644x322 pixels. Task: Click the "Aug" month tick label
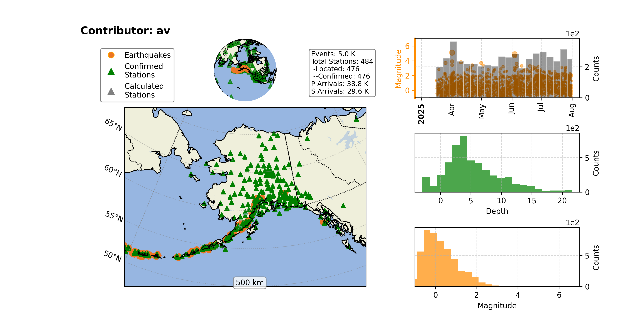tap(572, 110)
